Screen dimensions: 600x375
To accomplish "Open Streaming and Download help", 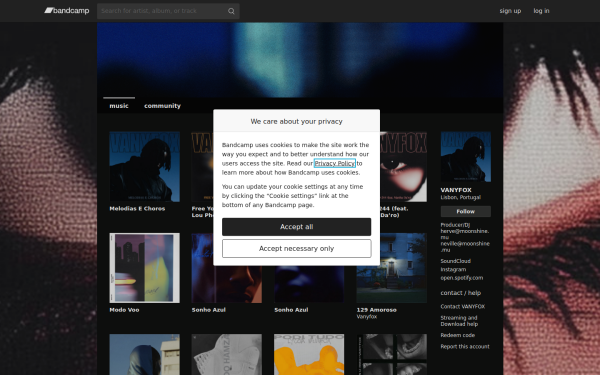I will [x=459, y=321].
